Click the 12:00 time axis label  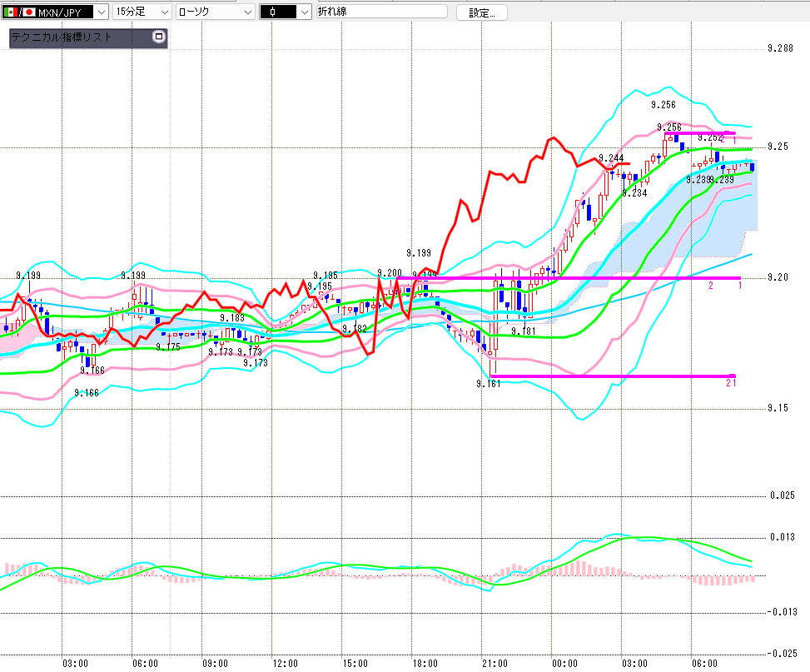(286, 663)
